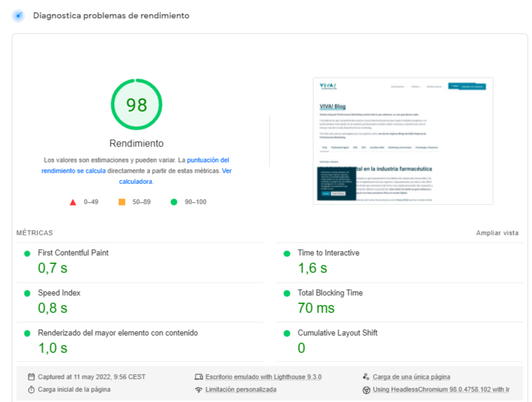Click the 'MÉTRICAS' section heading

(x=35, y=233)
